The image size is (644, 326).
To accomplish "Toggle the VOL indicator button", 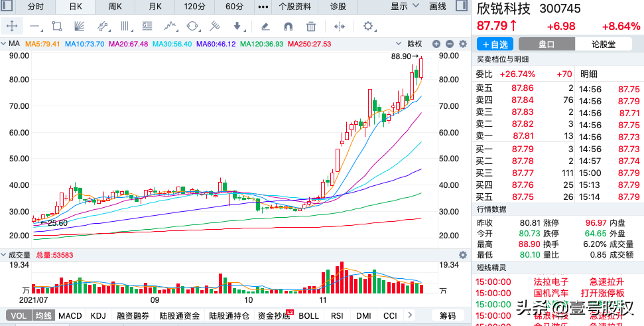I will [19, 316].
